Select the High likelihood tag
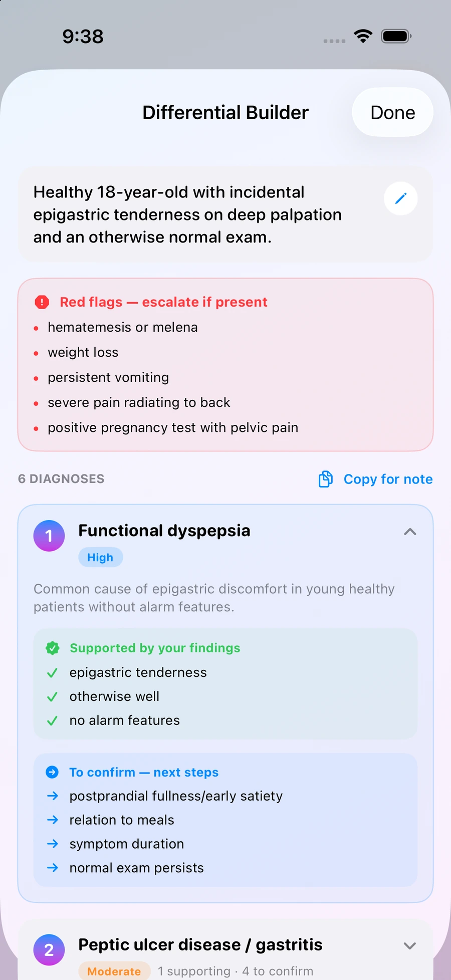Screen dimensions: 451x980 100,557
